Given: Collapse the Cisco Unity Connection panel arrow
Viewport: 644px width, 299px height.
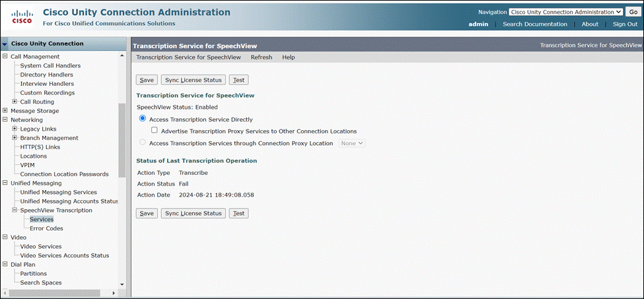Looking at the screenshot, I should point(5,44).
